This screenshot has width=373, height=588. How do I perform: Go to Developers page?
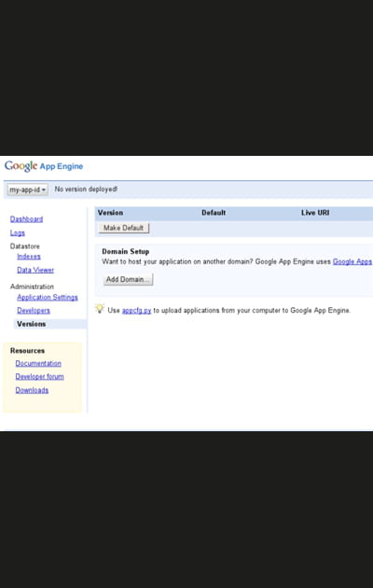point(34,311)
